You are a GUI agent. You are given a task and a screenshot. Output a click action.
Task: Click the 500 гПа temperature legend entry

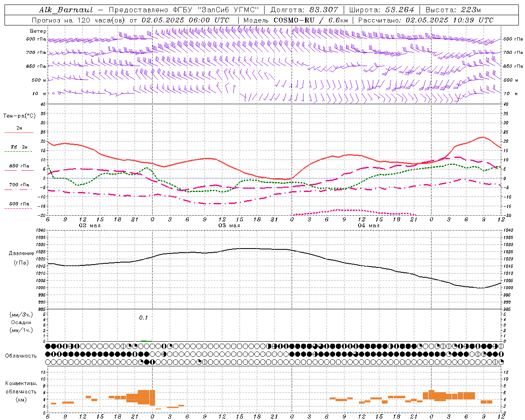pos(19,204)
